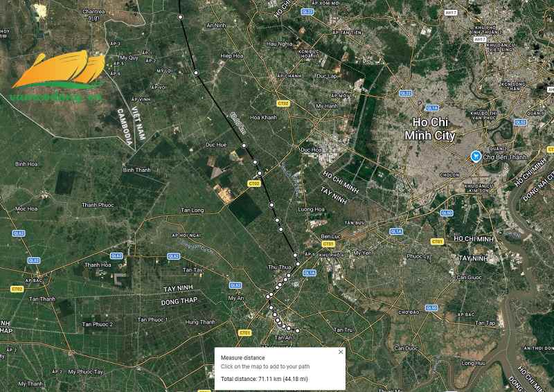554x392 pixels.
Task: Click the My An label
Action: pos(235,298)
